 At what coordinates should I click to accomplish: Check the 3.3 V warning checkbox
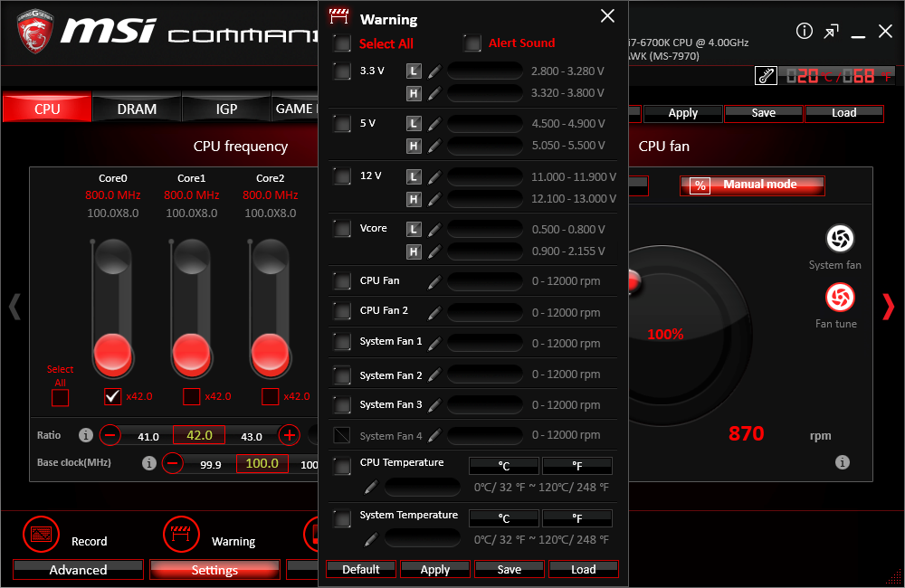pos(342,71)
